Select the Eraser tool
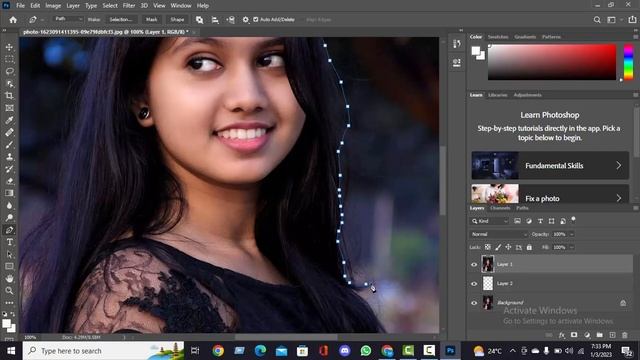Image resolution: width=640 pixels, height=360 pixels. pyautogui.click(x=9, y=181)
